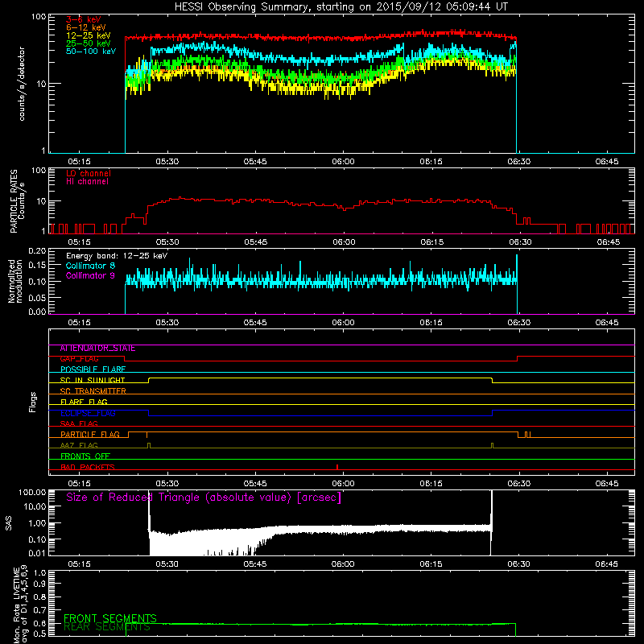Viewport: 644px width, 644px height.
Task: Click the FRONTS_OFF flag label
Action: [85, 456]
